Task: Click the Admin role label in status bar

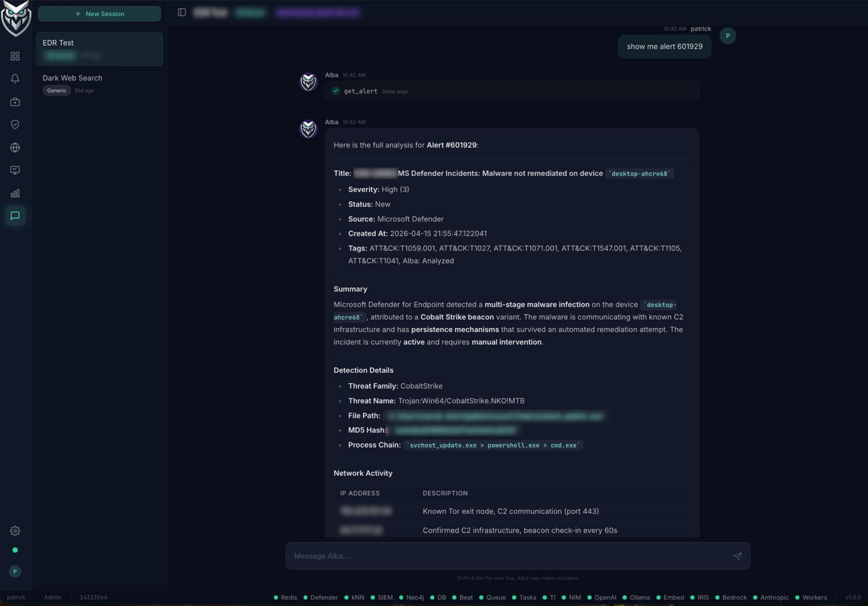Action: [x=53, y=597]
